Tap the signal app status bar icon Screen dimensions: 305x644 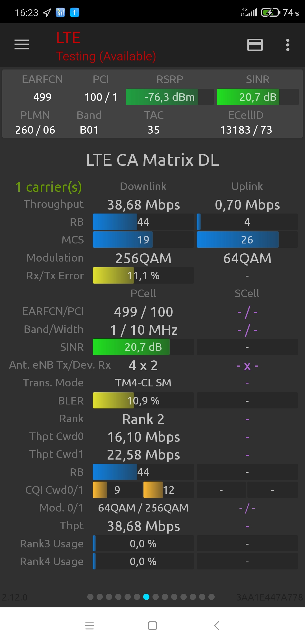pyautogui.click(x=60, y=12)
